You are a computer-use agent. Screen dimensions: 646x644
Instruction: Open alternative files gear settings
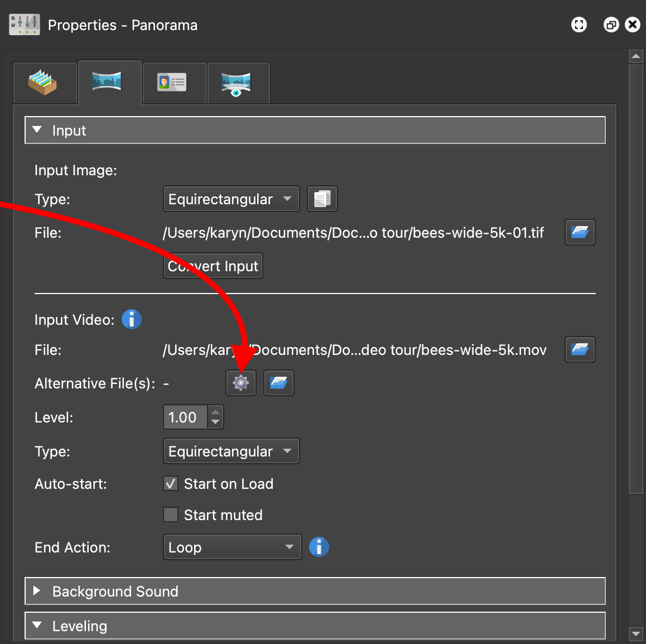click(241, 383)
